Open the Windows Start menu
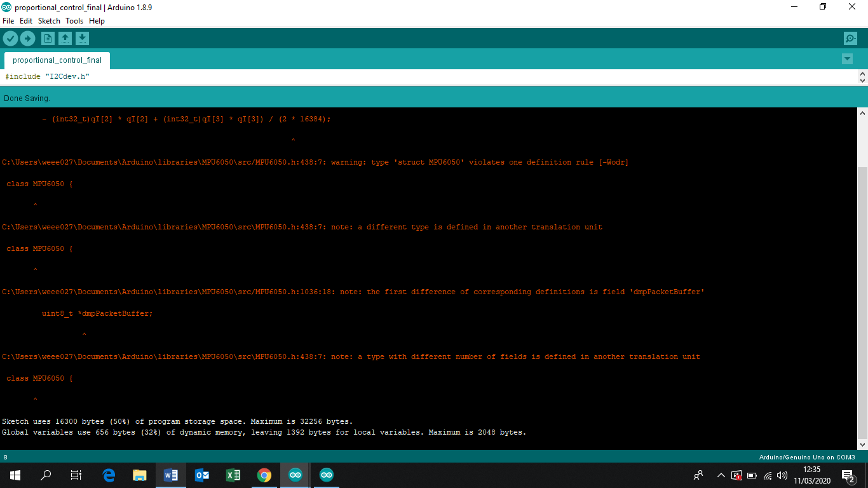The width and height of the screenshot is (868, 488). coord(15,475)
